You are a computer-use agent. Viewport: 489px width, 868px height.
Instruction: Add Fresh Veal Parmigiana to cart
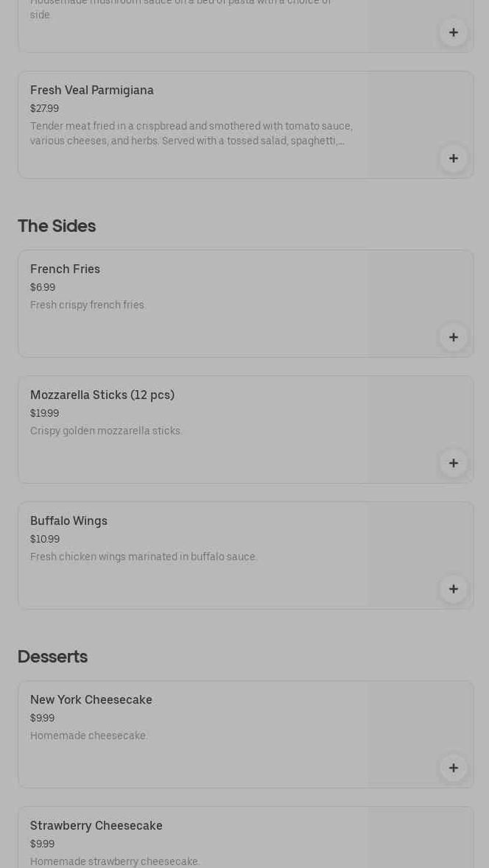[x=453, y=158]
